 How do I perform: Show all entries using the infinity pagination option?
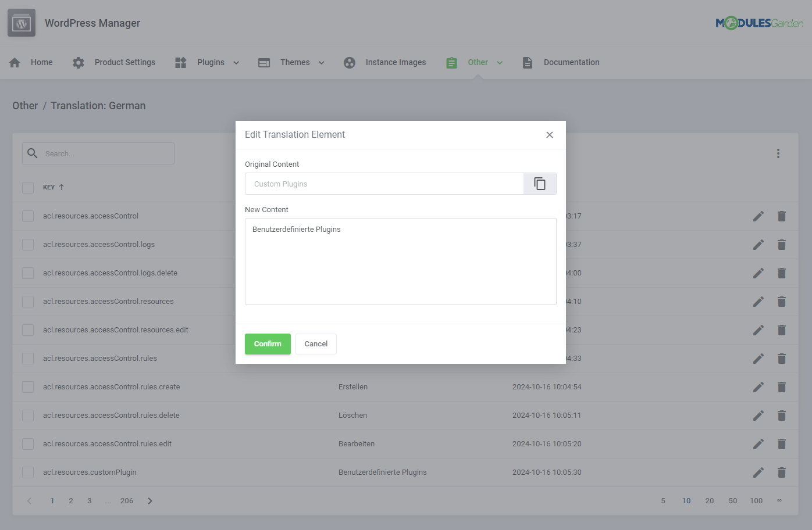point(779,500)
